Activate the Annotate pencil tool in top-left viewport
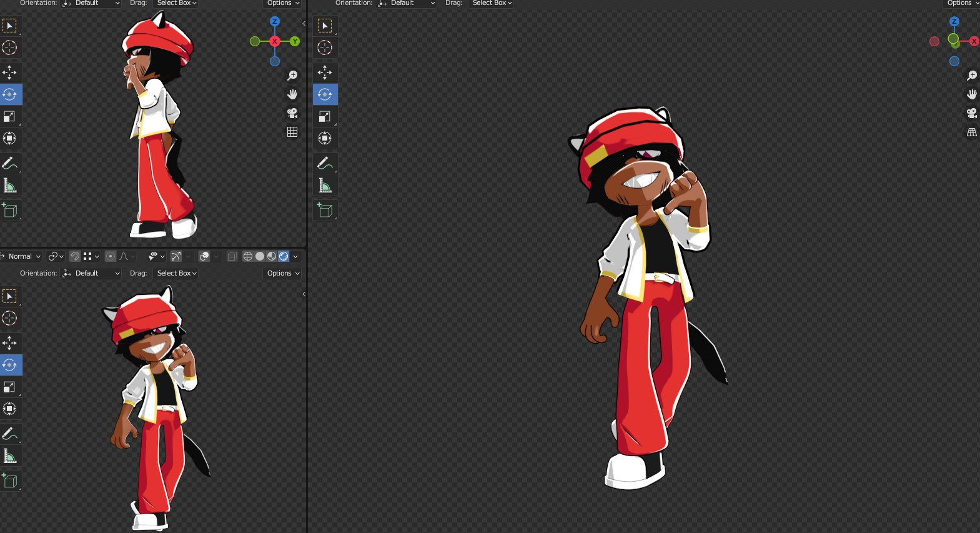The height and width of the screenshot is (533, 980). pyautogui.click(x=9, y=163)
